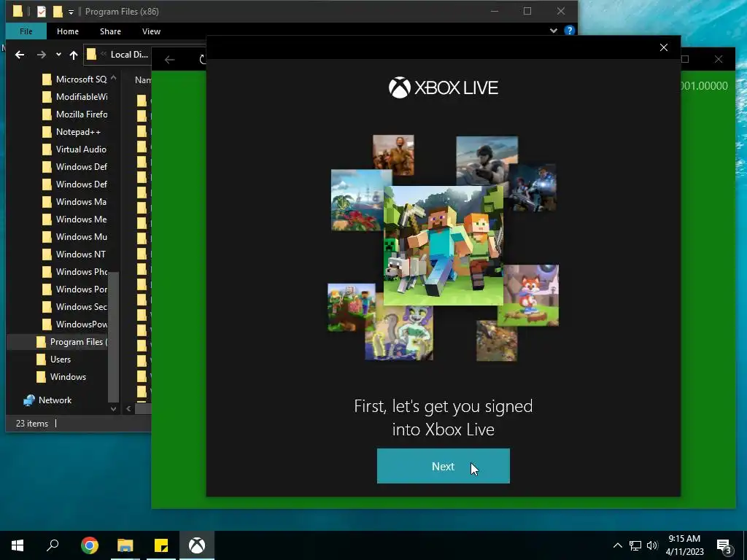Maximize the Program Files (x86) window
Image resolution: width=747 pixels, height=560 pixels.
tap(527, 11)
